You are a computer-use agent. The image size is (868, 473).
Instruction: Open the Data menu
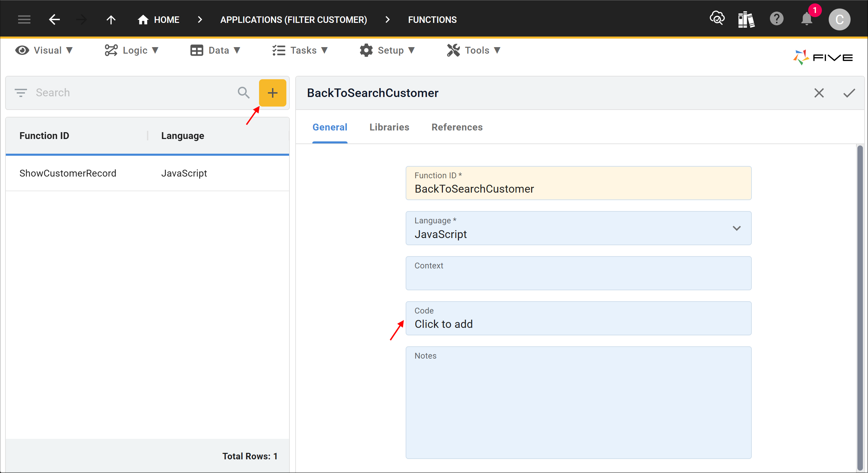[216, 51]
